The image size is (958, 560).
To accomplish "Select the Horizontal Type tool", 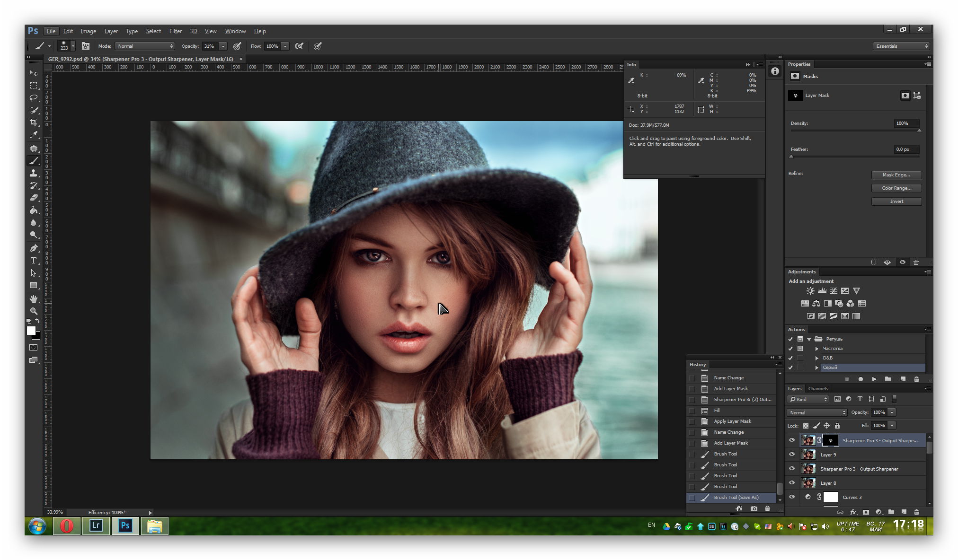I will point(34,261).
